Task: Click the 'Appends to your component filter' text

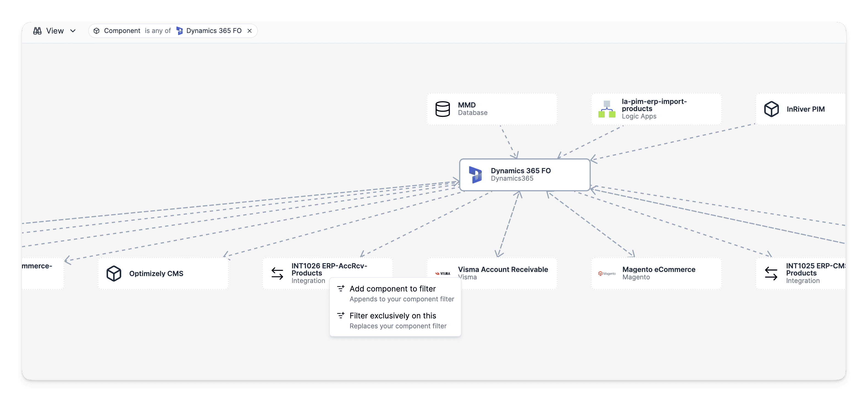Action: (402, 299)
